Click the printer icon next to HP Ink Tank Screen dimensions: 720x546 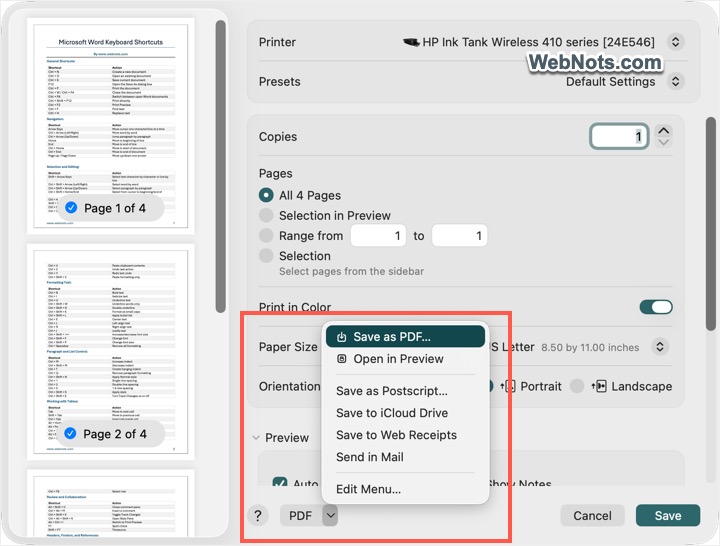pyautogui.click(x=411, y=42)
